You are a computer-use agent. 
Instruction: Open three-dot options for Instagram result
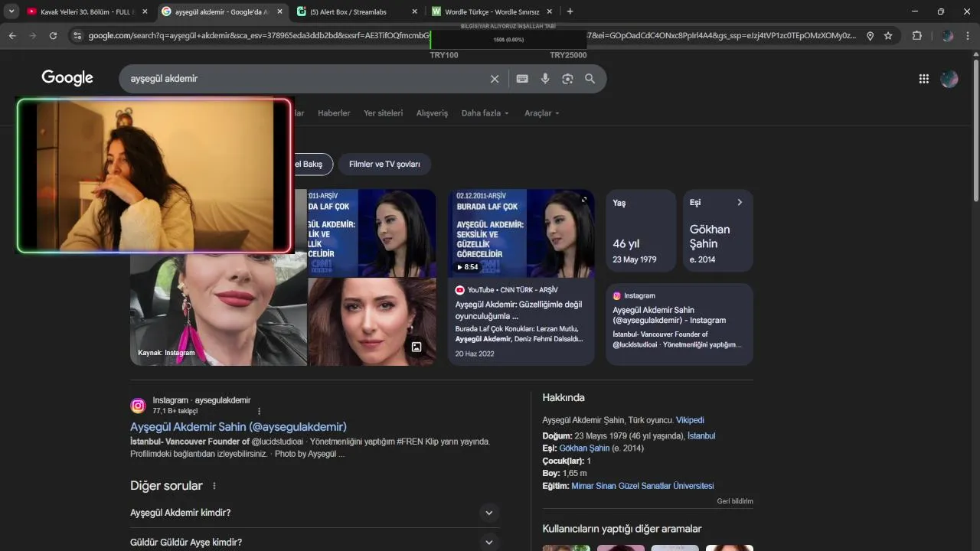click(x=259, y=411)
